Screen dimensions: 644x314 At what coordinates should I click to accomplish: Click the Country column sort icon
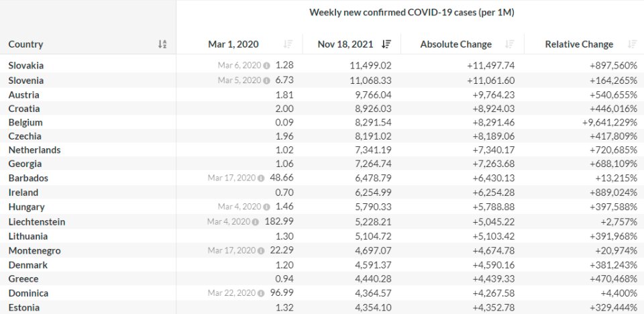click(162, 44)
